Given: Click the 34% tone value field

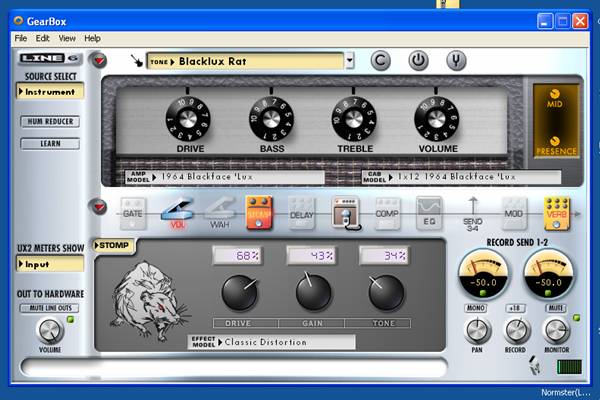Looking at the screenshot, I should coord(384,255).
